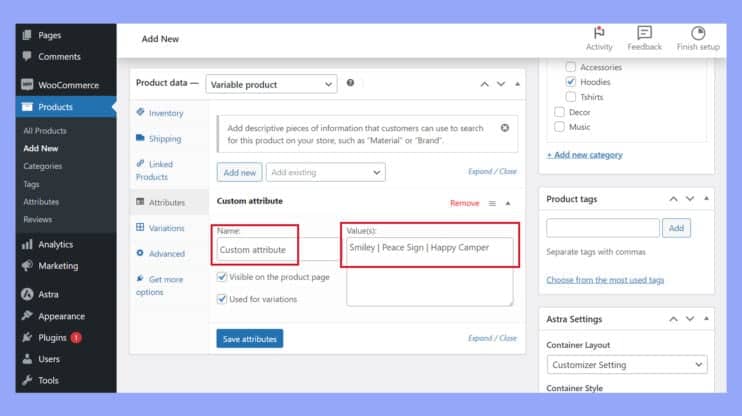This screenshot has height=416, width=742.
Task: Click the product type help question icon
Action: pyautogui.click(x=350, y=83)
